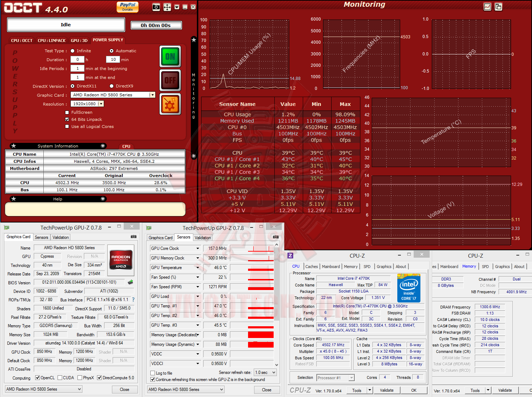Image resolution: width=532 pixels, height=397 pixels.
Task: Click the title icon of the GPU-Z Sensors window
Action: coord(149,228)
